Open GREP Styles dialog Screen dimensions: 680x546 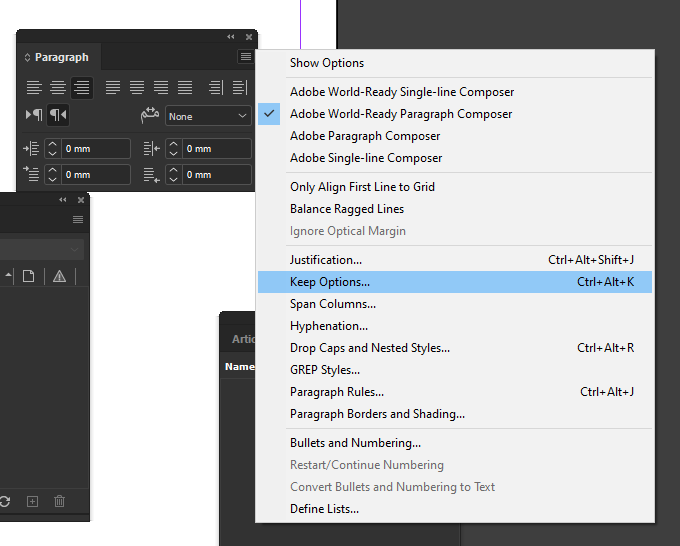(455, 370)
